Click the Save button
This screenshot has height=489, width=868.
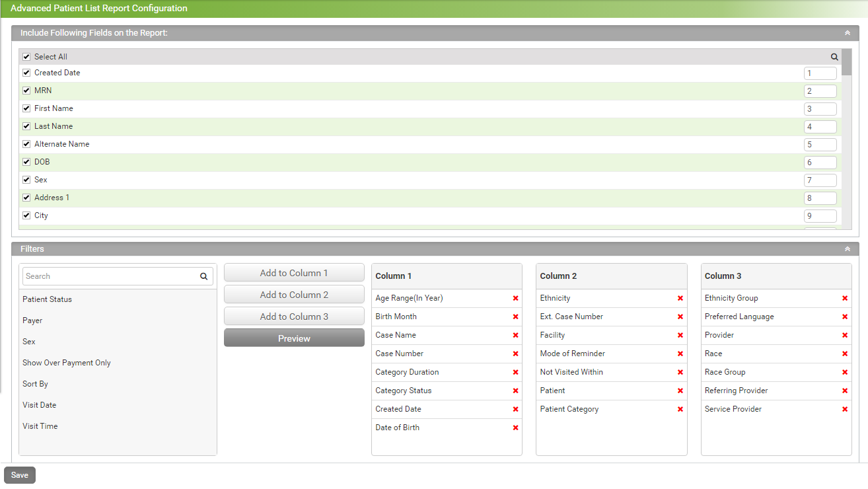click(x=19, y=474)
